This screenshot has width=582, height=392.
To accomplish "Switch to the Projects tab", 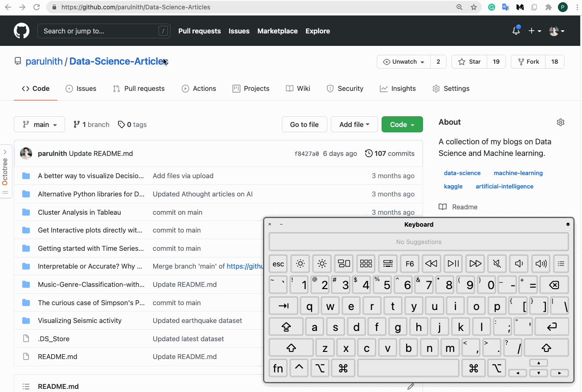I will click(x=251, y=89).
